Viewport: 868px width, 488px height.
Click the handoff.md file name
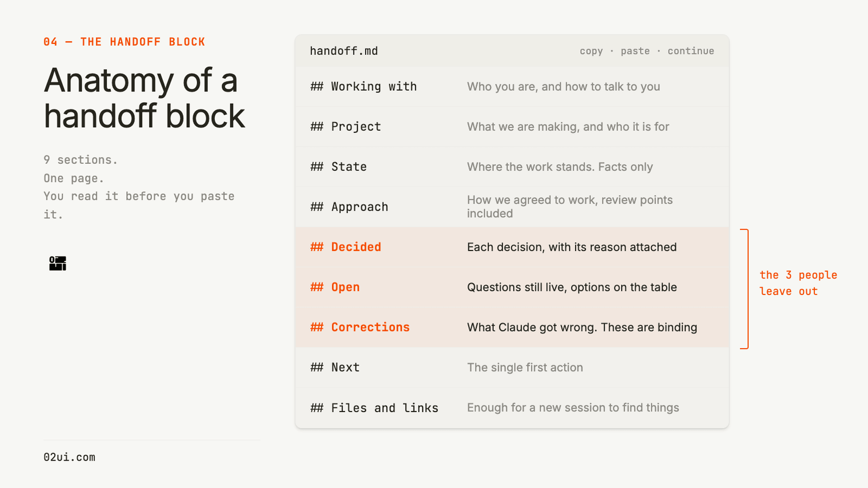click(x=344, y=51)
